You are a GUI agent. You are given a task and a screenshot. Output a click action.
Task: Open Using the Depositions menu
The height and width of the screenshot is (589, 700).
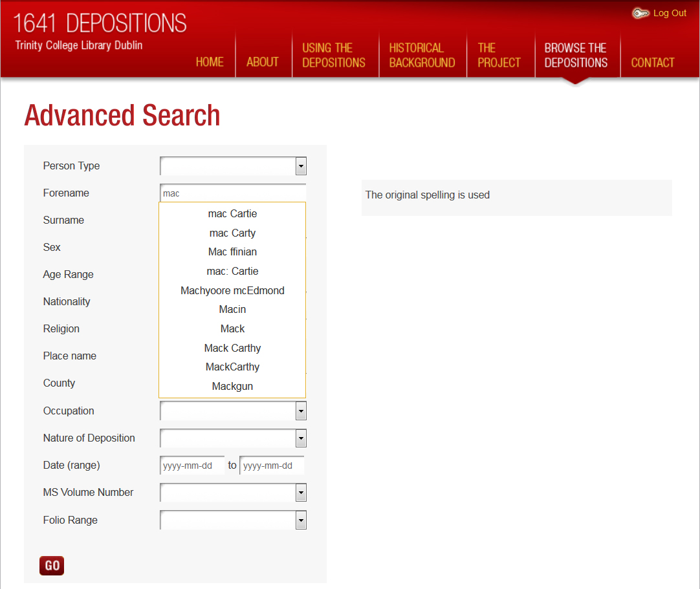[334, 55]
